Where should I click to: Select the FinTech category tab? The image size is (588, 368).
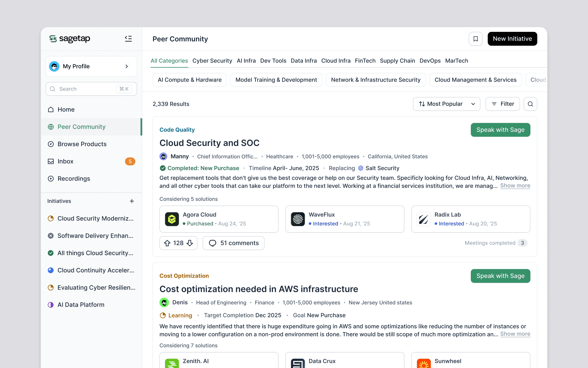tap(365, 61)
